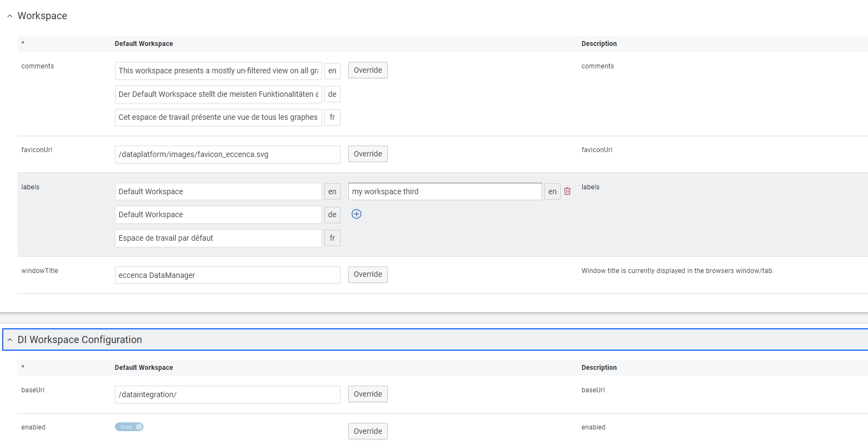Click 'fr' language tag of labels row
This screenshot has height=447, width=868.
pyautogui.click(x=332, y=238)
